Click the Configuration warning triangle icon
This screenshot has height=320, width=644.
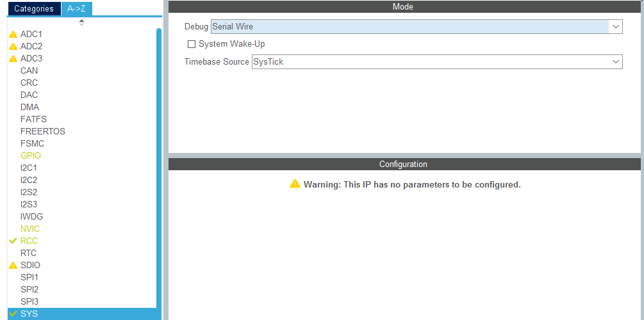tap(295, 184)
